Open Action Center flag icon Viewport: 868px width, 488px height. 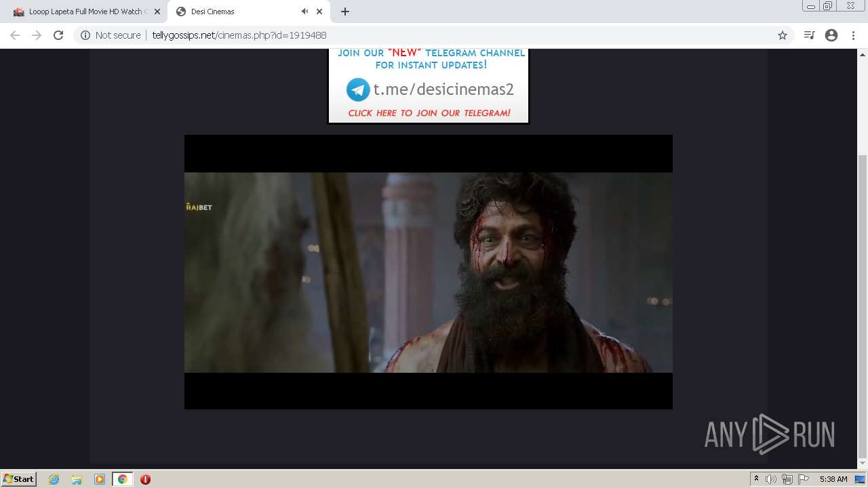click(x=804, y=479)
